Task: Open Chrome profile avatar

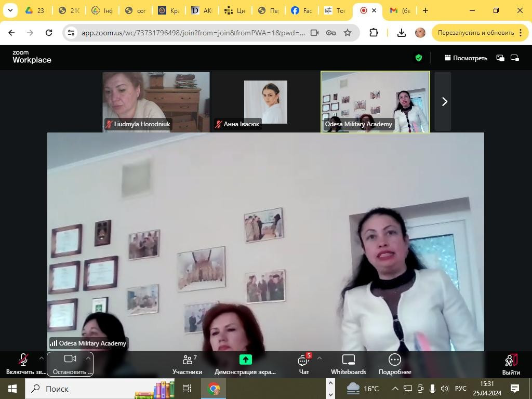Action: coord(420,33)
